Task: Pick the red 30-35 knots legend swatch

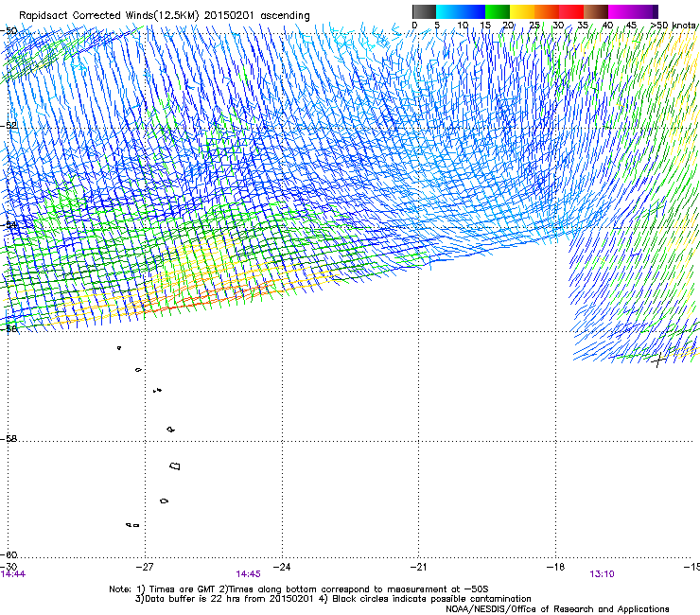Action: click(x=571, y=11)
